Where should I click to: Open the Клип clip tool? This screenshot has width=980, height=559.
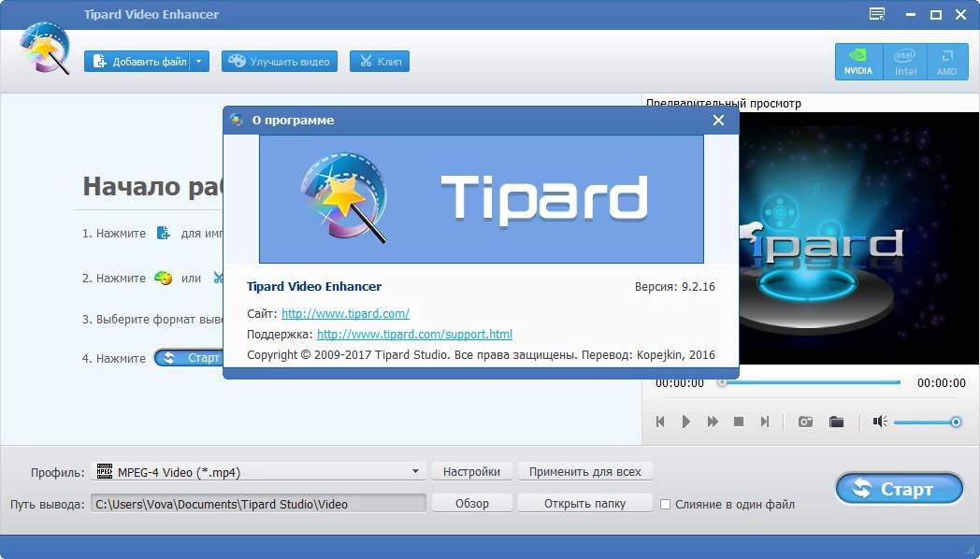click(x=380, y=61)
